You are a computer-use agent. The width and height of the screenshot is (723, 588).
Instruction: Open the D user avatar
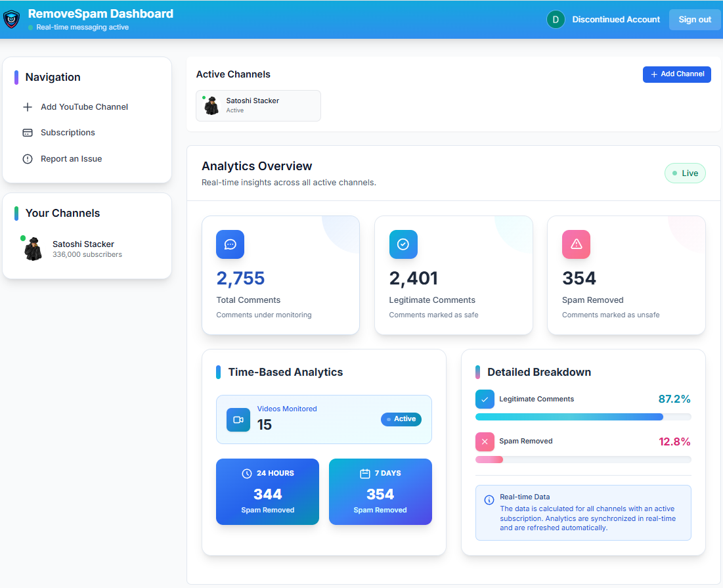point(556,19)
